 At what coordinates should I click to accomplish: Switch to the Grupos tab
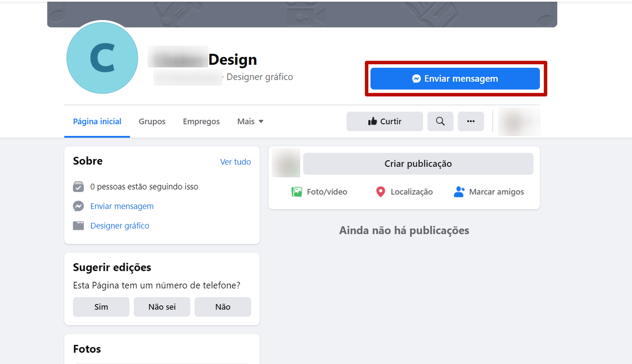[x=152, y=122]
